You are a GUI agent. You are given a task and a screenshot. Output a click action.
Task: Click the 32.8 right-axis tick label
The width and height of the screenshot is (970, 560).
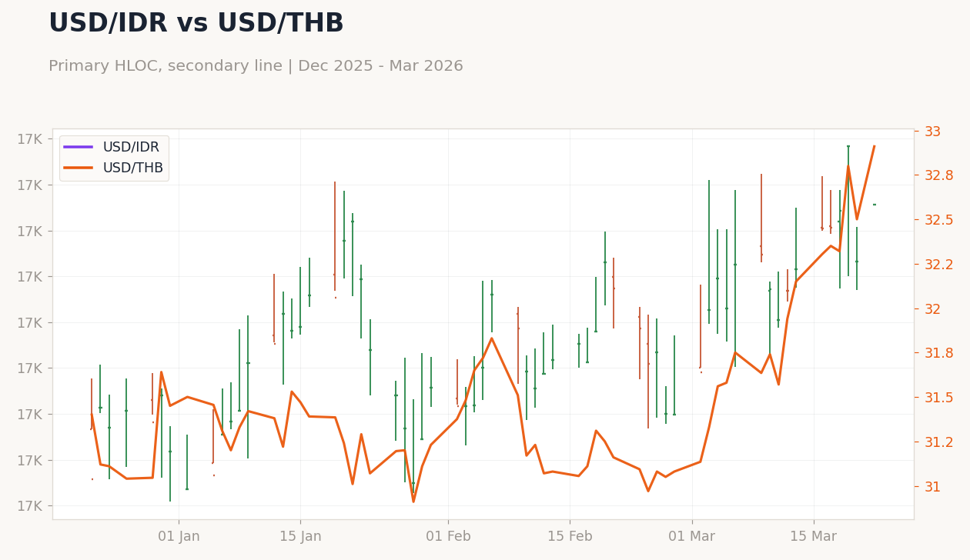pyautogui.click(x=938, y=175)
